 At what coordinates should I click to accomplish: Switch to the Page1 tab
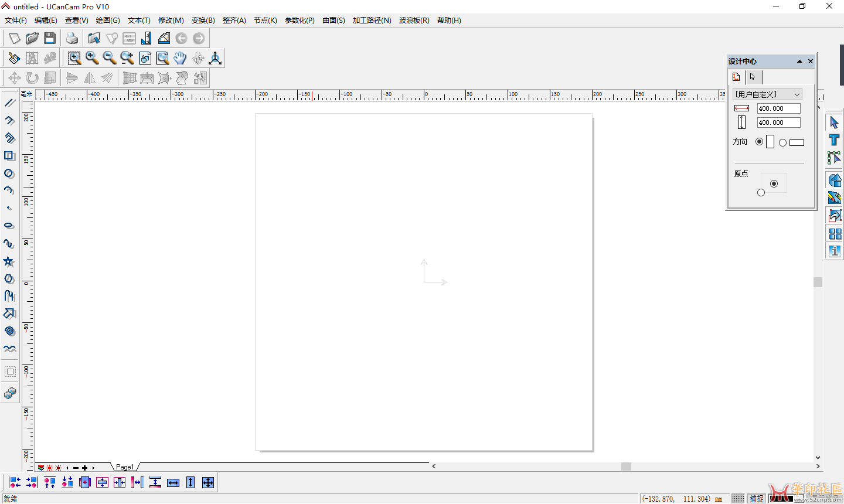pyautogui.click(x=125, y=467)
